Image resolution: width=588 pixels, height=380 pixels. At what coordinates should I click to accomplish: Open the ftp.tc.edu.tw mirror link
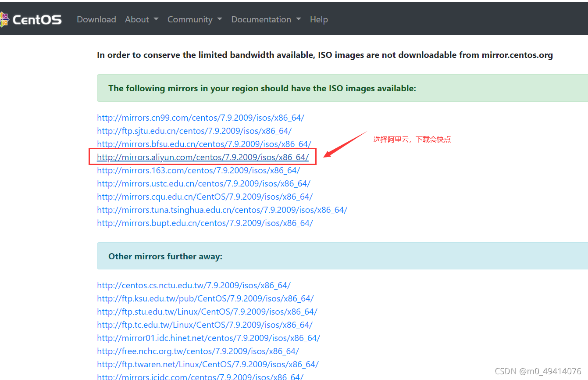pos(205,325)
